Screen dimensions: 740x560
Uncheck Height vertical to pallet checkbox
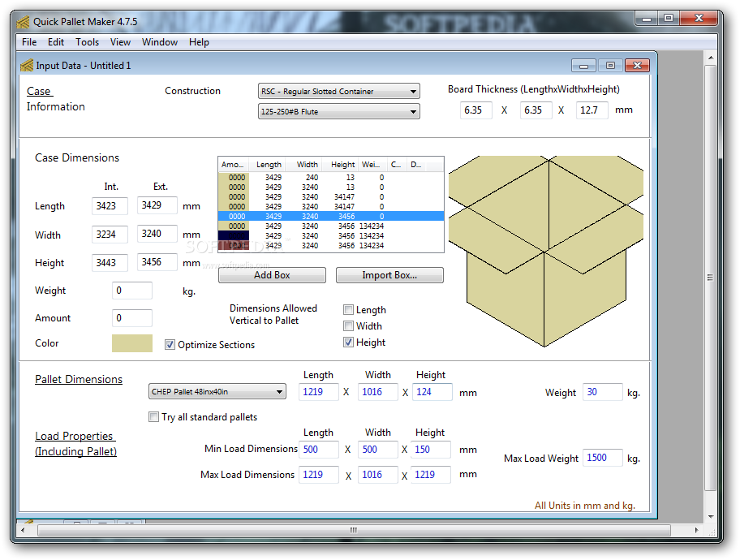(348, 342)
